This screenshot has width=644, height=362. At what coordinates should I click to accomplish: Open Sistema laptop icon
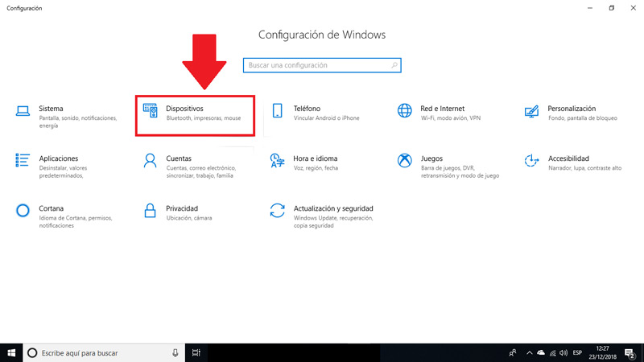tap(23, 111)
